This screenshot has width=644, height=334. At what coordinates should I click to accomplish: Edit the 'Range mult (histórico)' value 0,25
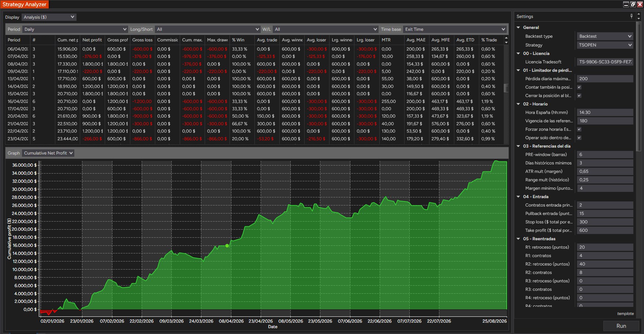605,180
